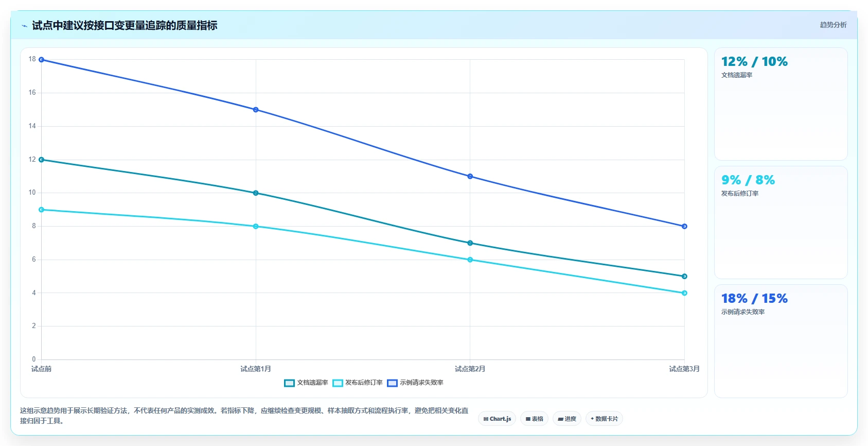The width and height of the screenshot is (868, 446).
Task: Click the 趋势分析 label in header
Action: tap(833, 25)
